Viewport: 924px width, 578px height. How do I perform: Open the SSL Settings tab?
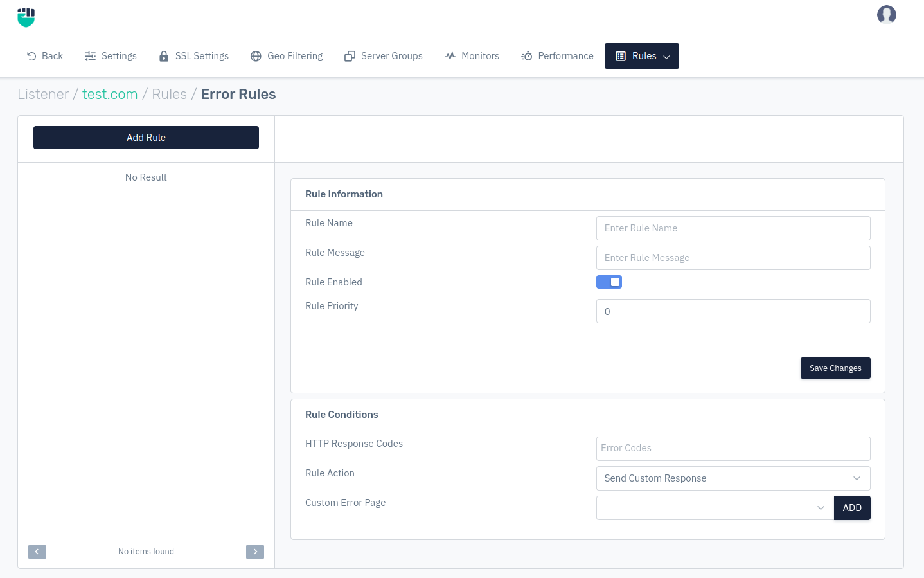click(194, 56)
